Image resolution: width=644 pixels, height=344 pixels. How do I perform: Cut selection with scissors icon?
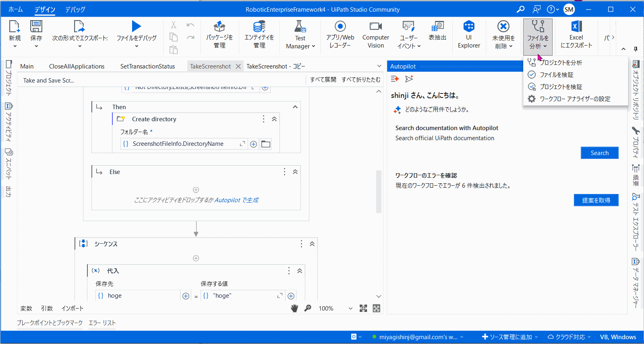pyautogui.click(x=174, y=25)
